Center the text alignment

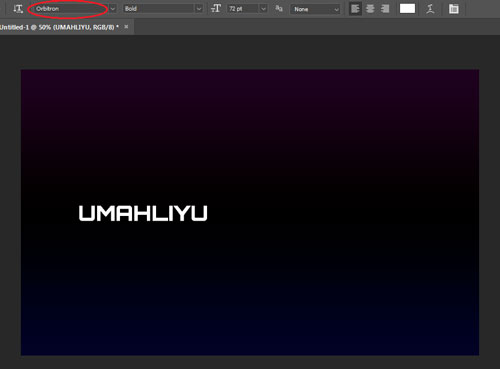pos(370,9)
